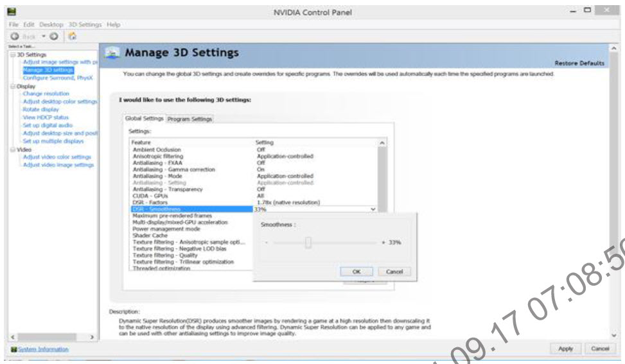Open Adjust video color settings
The image size is (625, 364).
click(x=57, y=157)
